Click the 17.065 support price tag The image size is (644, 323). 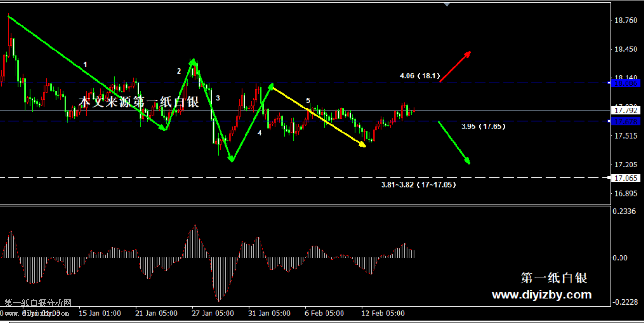[626, 178]
